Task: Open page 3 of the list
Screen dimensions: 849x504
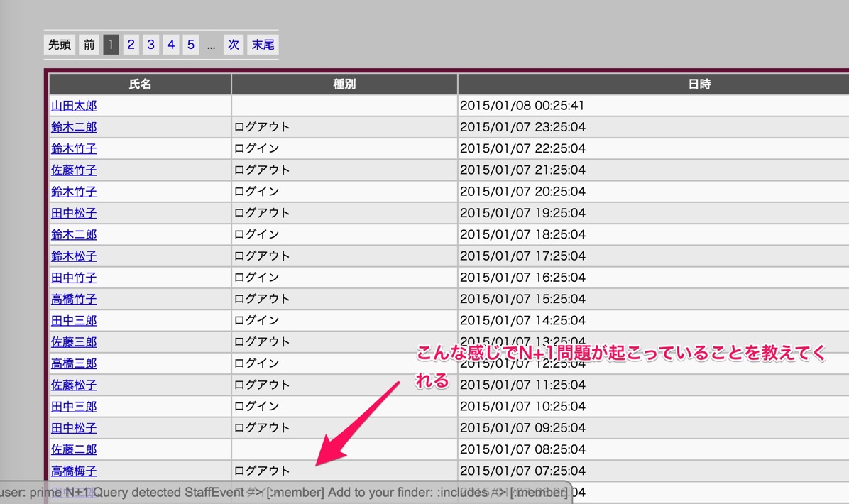Action: pyautogui.click(x=150, y=45)
